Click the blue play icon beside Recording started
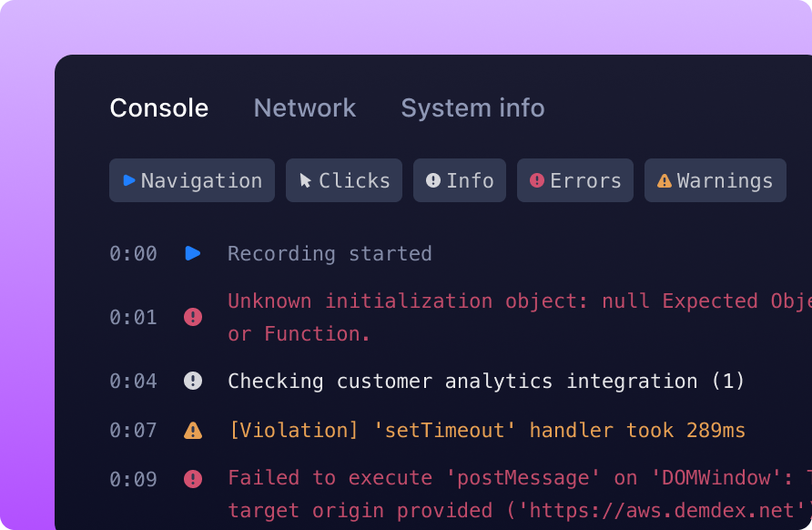This screenshot has height=530, width=812. click(x=193, y=253)
